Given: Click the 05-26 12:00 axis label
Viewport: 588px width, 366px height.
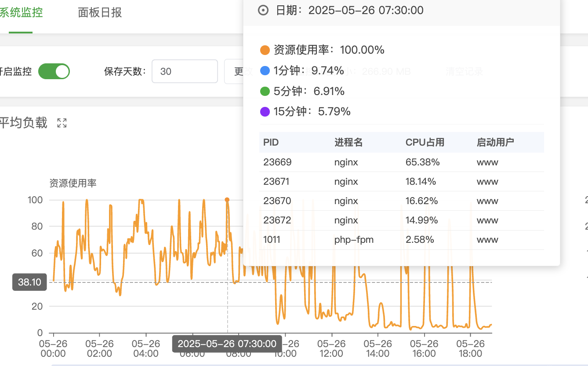Looking at the screenshot, I should pos(331,348).
